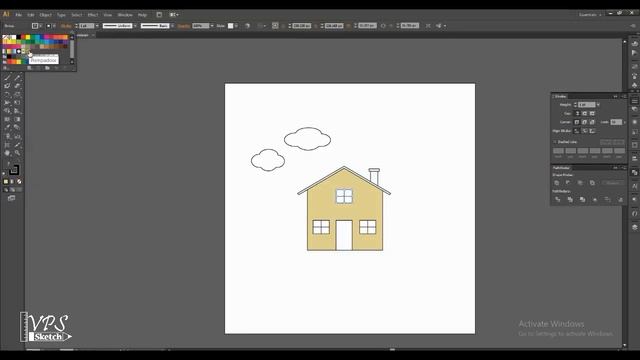Click the Opacity label in control bar

coord(184,26)
